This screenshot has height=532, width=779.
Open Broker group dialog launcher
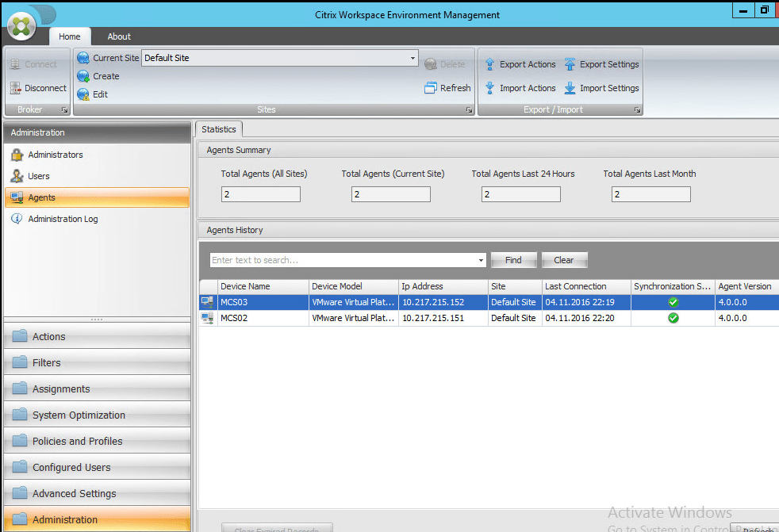coord(64,109)
